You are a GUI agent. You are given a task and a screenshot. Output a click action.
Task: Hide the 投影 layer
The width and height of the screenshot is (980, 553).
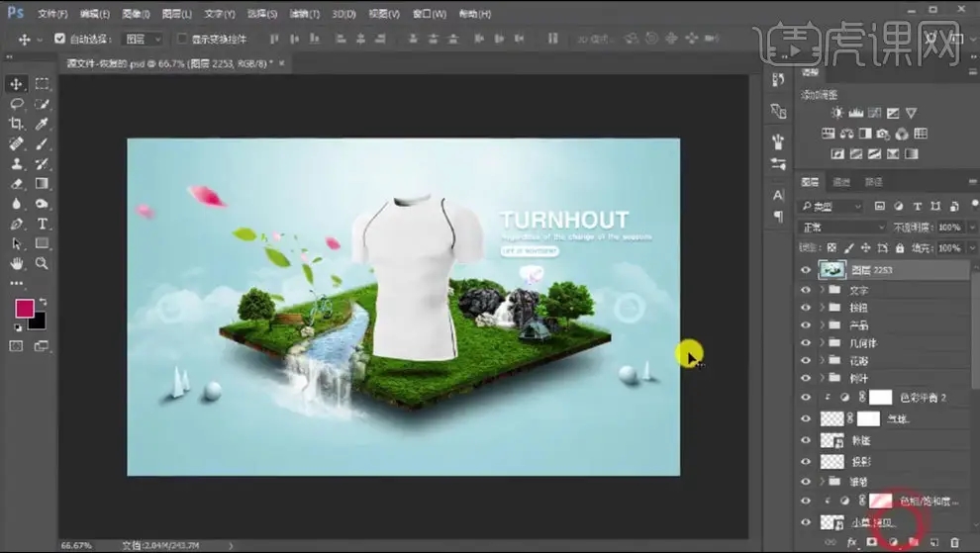[806, 462]
